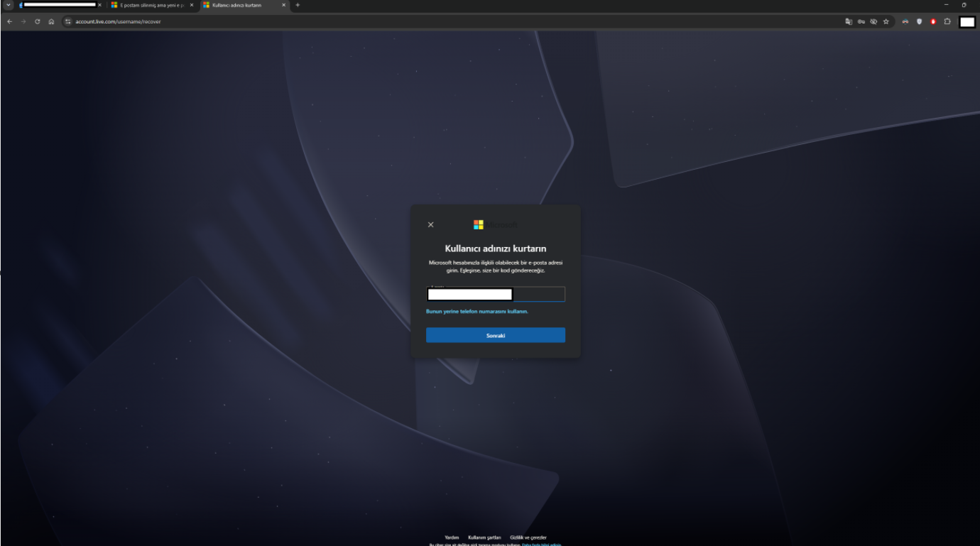Screen dimensions: 980x546
Task: Open a new browser tab
Action: click(x=298, y=5)
